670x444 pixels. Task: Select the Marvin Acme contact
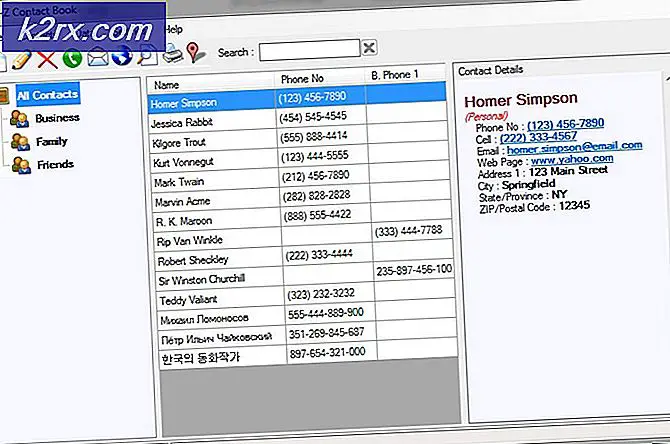[x=182, y=202]
